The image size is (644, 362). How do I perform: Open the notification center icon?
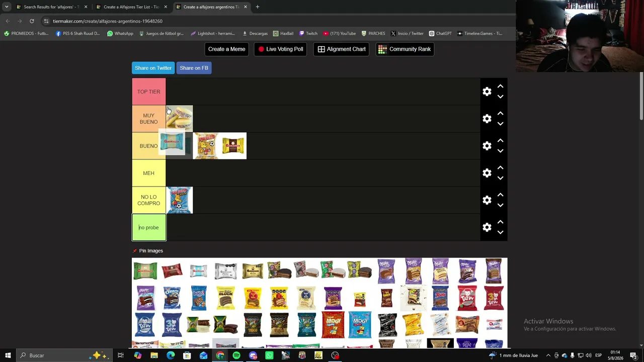[x=633, y=355]
